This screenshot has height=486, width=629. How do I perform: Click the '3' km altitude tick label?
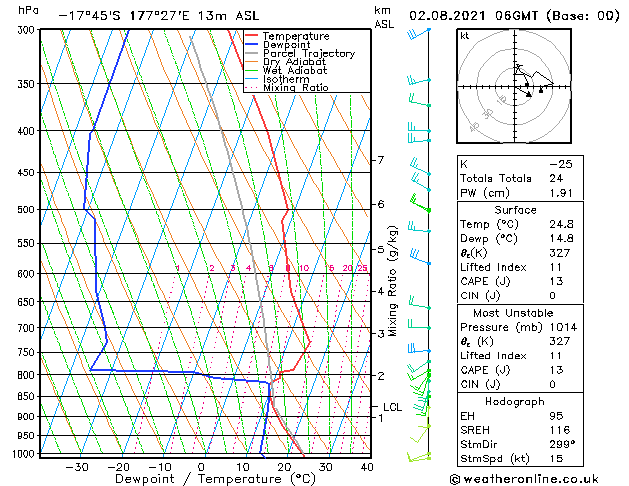click(x=381, y=334)
